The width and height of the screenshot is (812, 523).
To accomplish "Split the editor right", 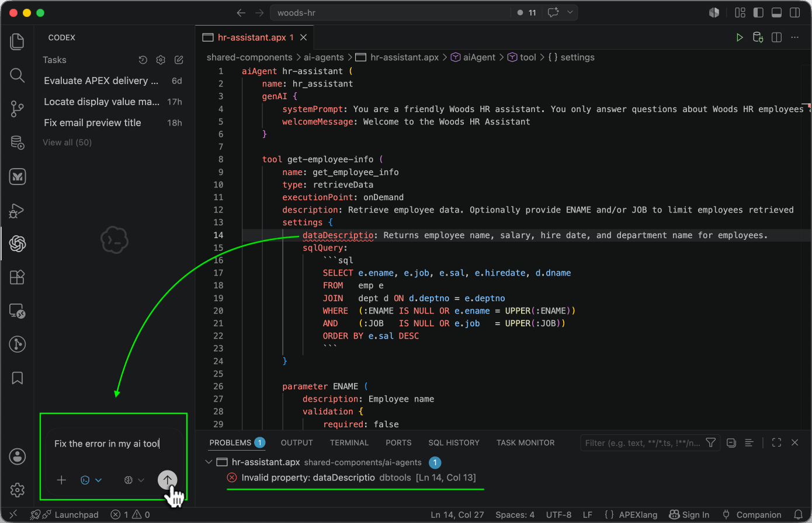I will 776,37.
